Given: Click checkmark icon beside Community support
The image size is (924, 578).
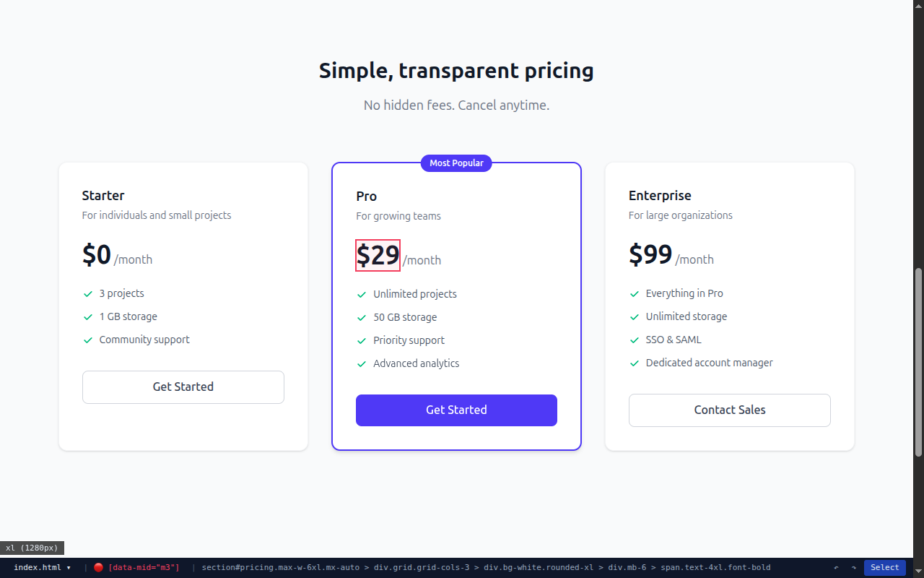Looking at the screenshot, I should coord(88,340).
